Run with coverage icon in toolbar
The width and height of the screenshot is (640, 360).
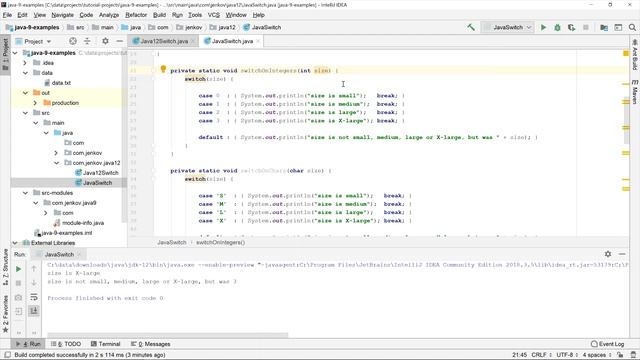[571, 27]
